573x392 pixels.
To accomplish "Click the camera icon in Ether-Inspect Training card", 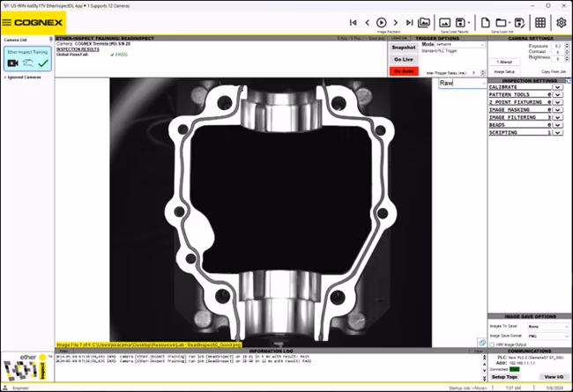I will [x=13, y=63].
